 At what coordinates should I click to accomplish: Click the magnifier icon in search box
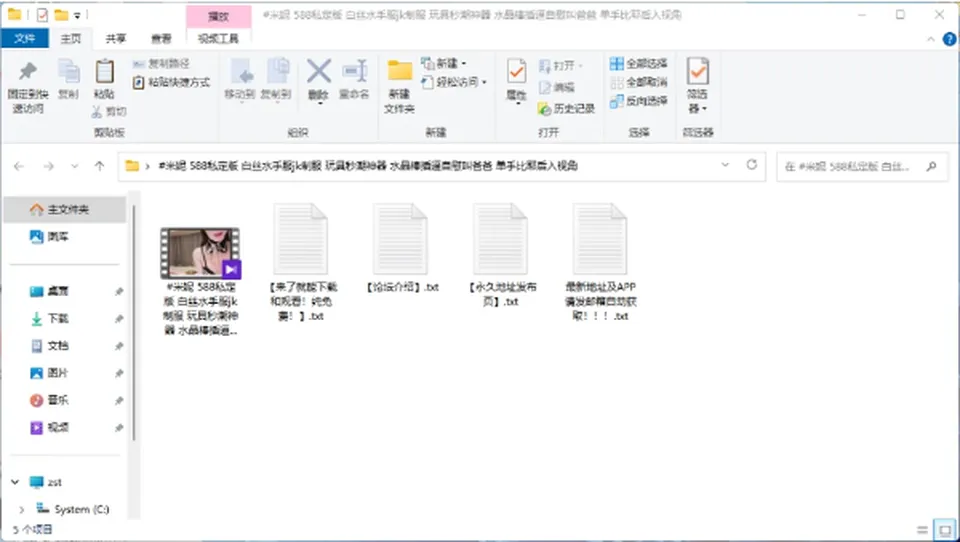931,166
